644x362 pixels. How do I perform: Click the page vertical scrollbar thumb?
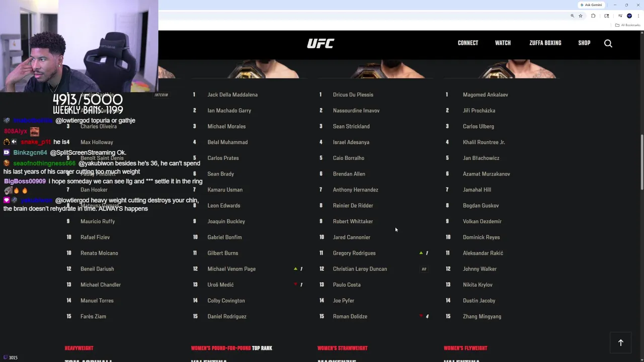[x=641, y=162]
